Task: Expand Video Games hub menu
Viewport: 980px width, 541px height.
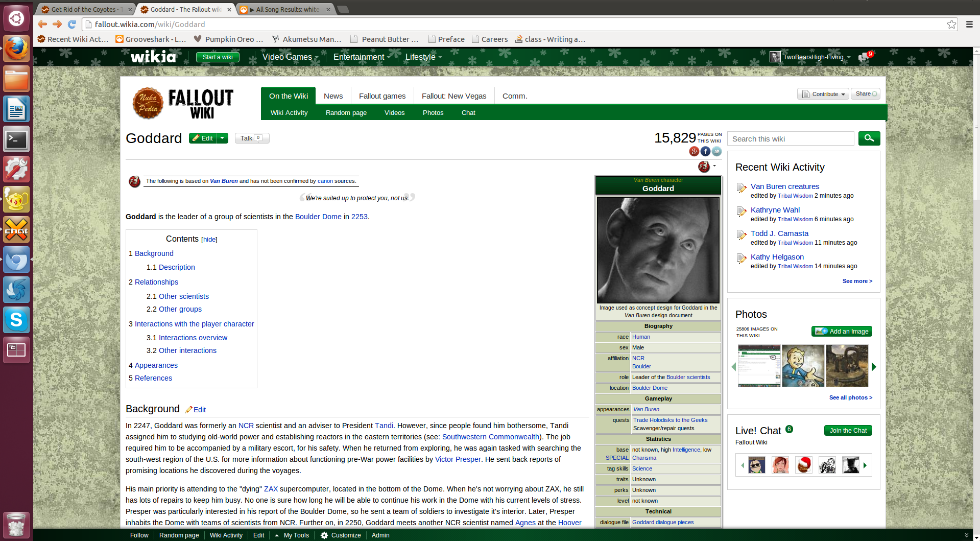Action: [x=291, y=57]
